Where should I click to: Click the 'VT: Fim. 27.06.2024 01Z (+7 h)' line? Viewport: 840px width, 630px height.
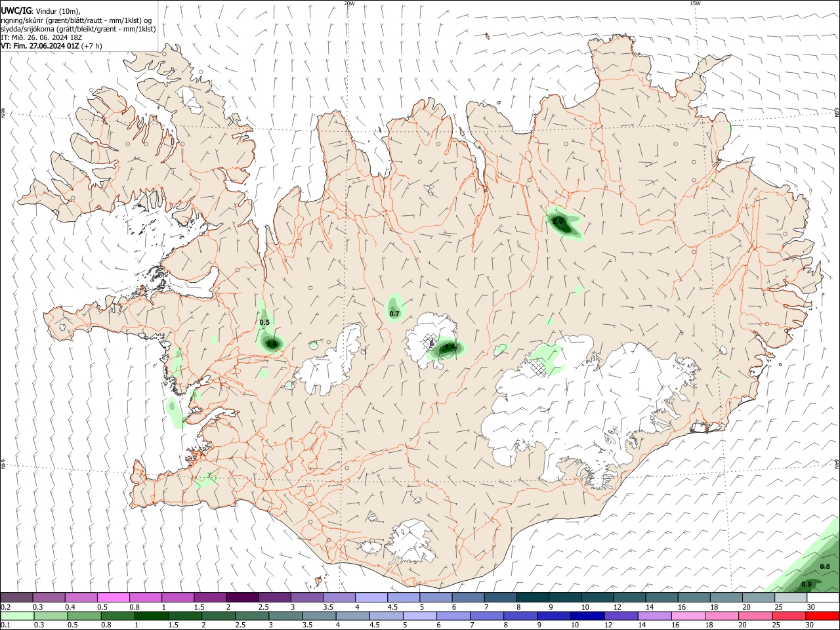51,46
